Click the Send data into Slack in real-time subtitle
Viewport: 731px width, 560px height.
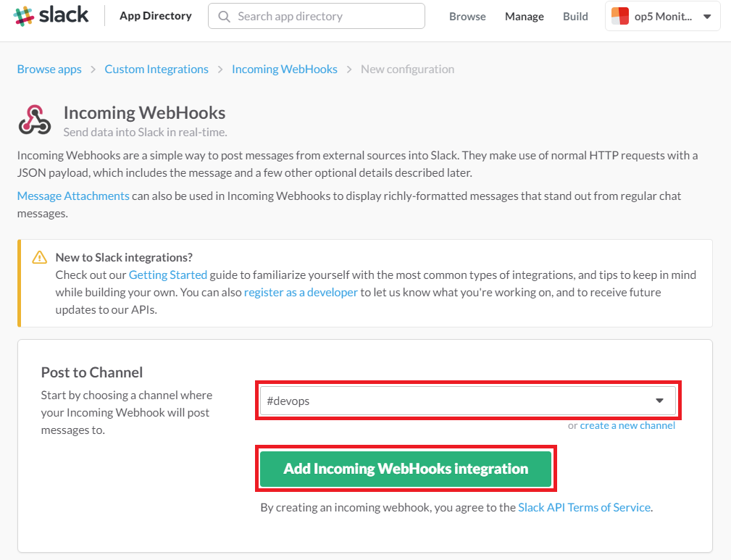[145, 133]
